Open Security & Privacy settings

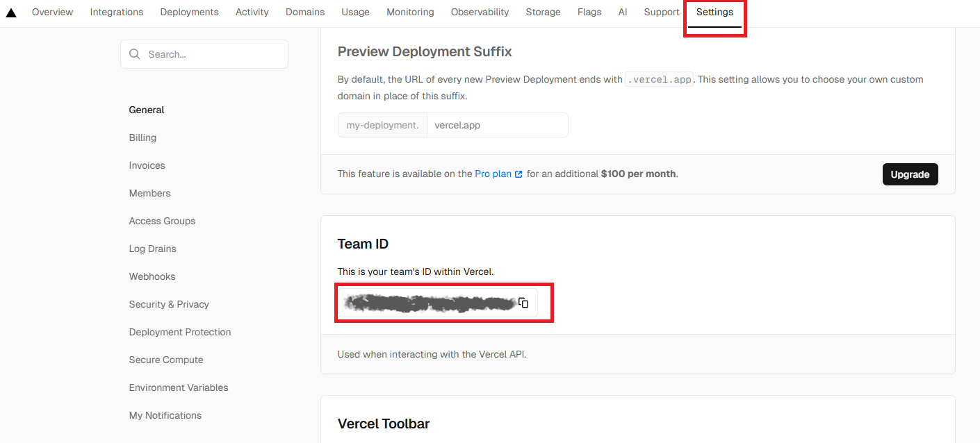tap(169, 304)
